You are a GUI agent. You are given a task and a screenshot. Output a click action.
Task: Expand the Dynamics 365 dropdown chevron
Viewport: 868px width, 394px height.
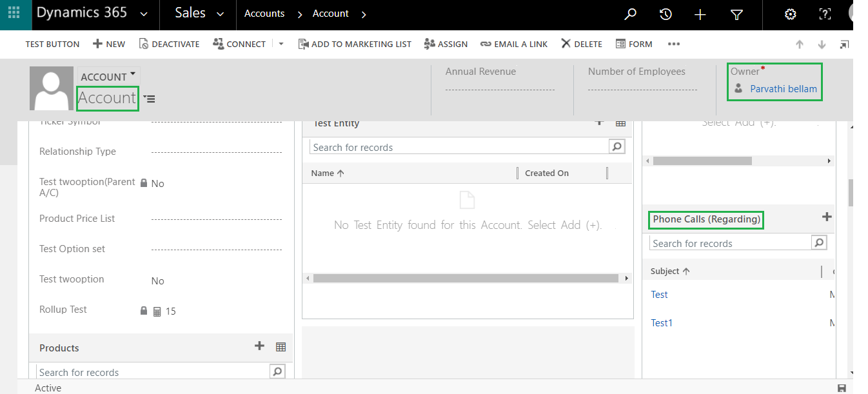[x=144, y=14]
